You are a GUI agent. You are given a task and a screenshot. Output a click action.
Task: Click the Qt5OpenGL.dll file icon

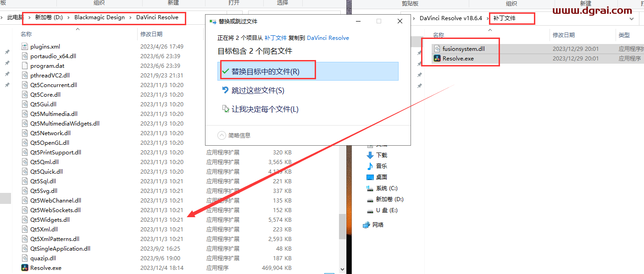(x=25, y=142)
